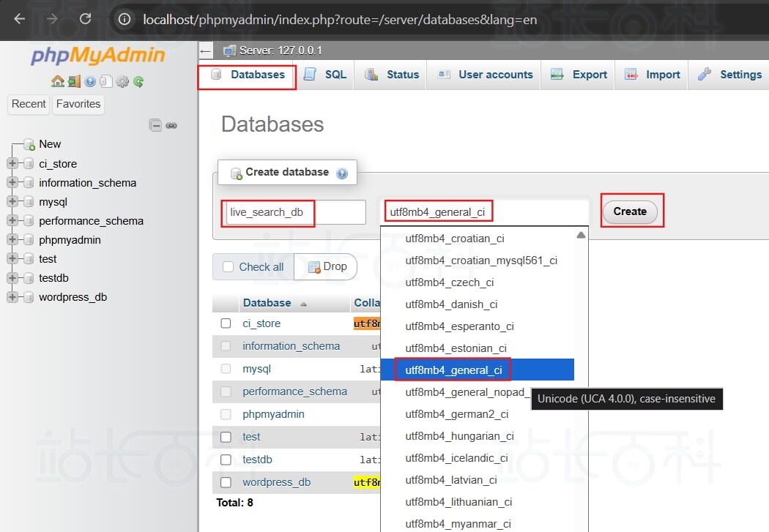Select phpmyadmin in the navigation tree
The height and width of the screenshot is (532, 769).
[70, 240]
